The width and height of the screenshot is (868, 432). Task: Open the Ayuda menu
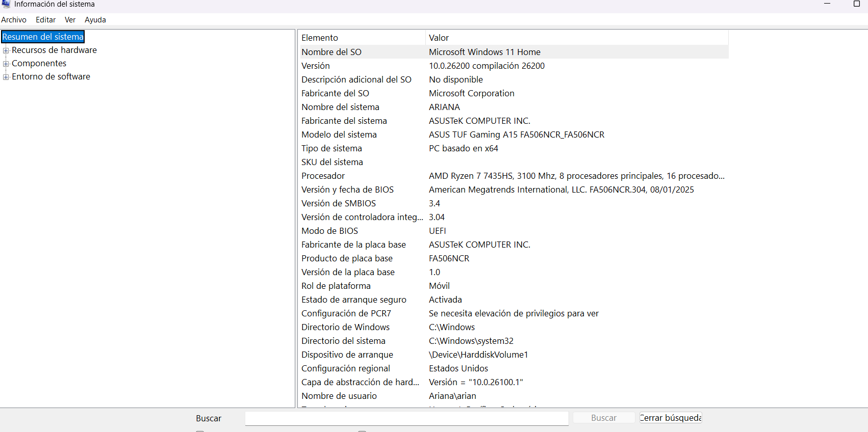pyautogui.click(x=95, y=20)
